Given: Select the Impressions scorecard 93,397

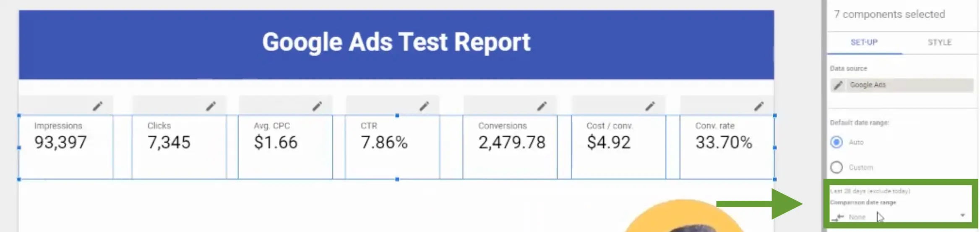Looking at the screenshot, I should 66,147.
